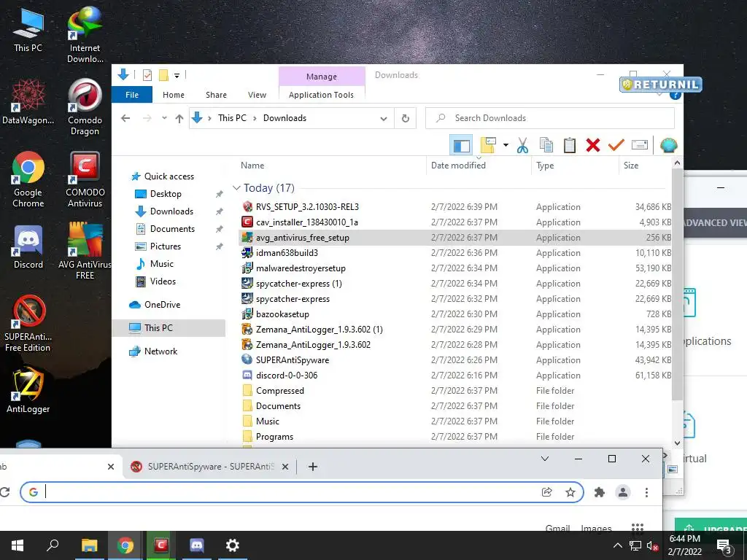Open COMODO Antivirus desktop icon
Image resolution: width=747 pixels, height=560 pixels.
tap(85, 179)
